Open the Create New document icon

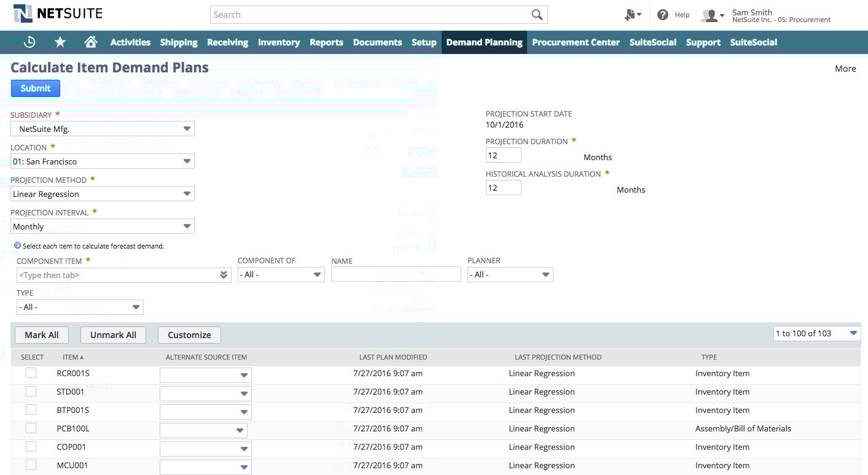point(633,15)
